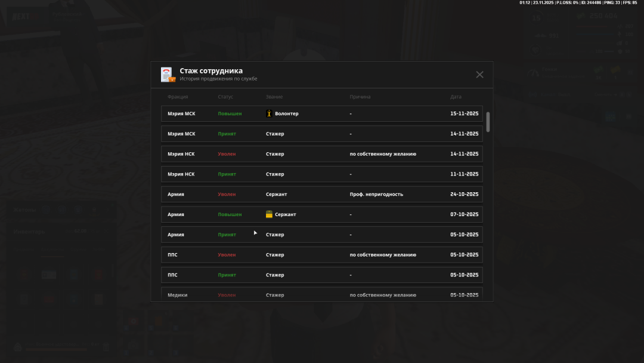The height and width of the screenshot is (363, 644).
Task: Click the Фракция column header
Action: (178, 97)
